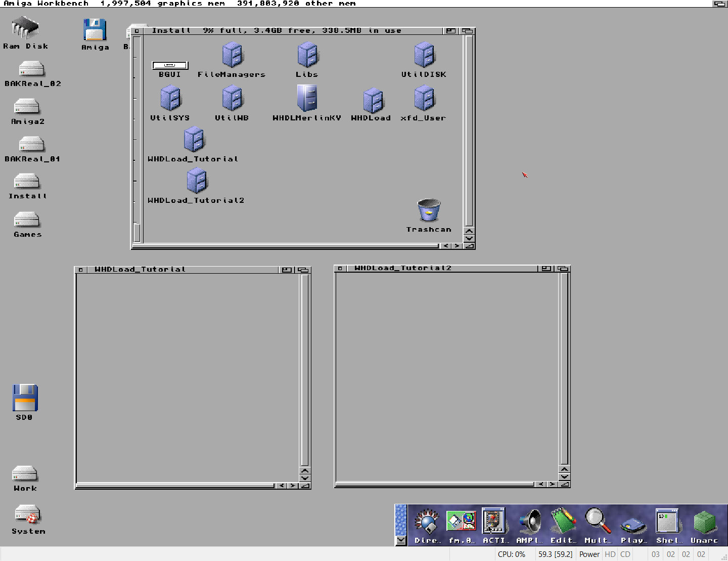Viewport: 728px width, 561px height.
Task: Select the Amiga2 drive icon
Action: coord(27,106)
